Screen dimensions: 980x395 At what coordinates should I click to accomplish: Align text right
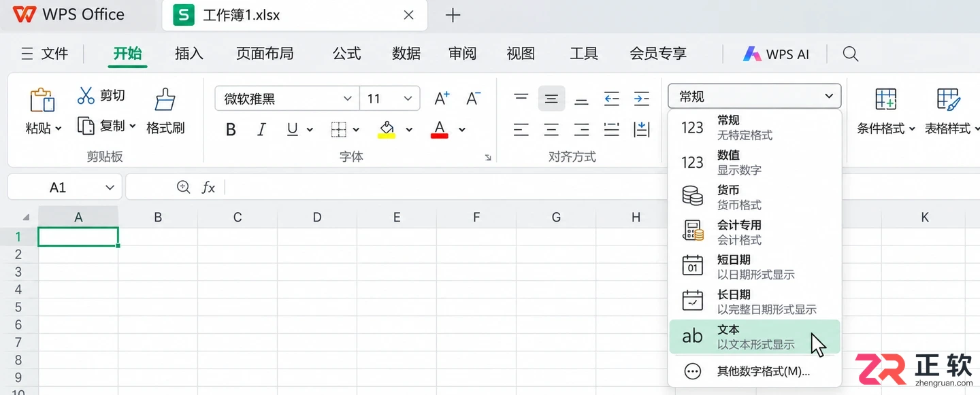click(x=581, y=129)
